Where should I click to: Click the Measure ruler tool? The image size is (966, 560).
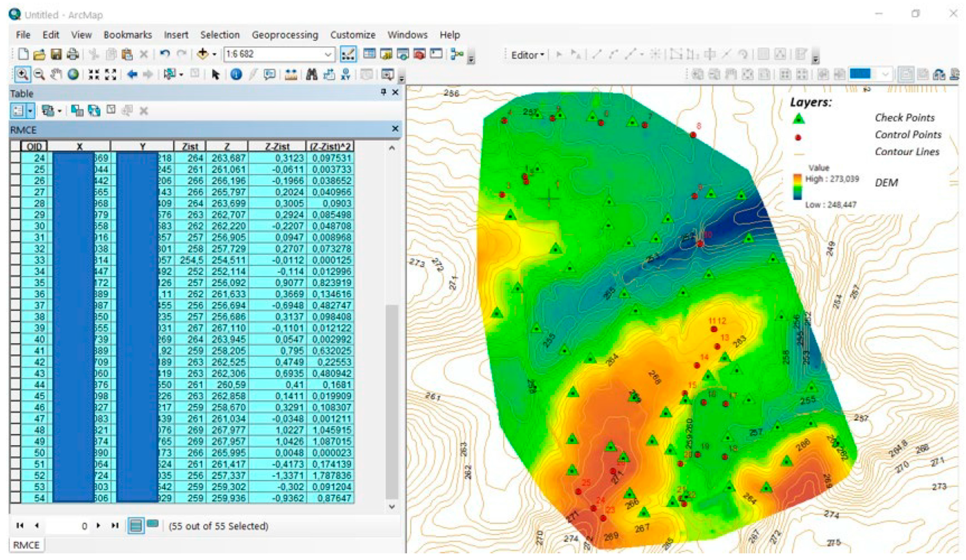pos(291,74)
